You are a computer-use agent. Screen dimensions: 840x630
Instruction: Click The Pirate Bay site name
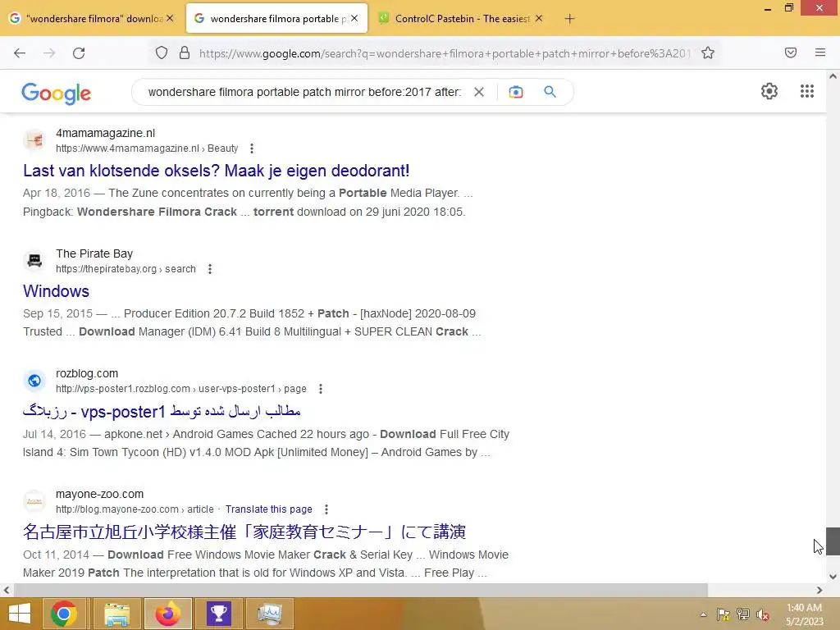pos(94,254)
